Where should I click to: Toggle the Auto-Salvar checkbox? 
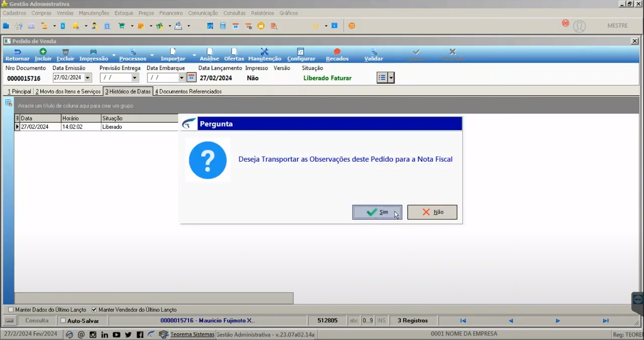(63, 320)
